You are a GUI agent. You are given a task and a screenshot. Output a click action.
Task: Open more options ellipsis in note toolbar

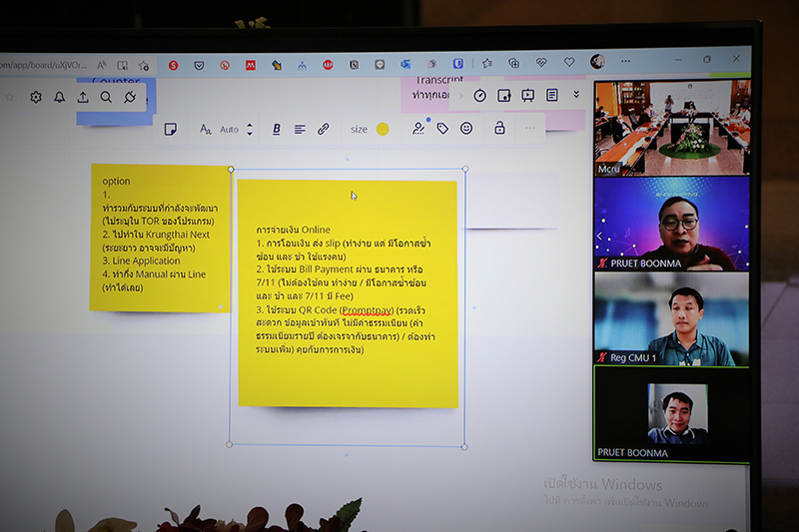click(x=530, y=128)
